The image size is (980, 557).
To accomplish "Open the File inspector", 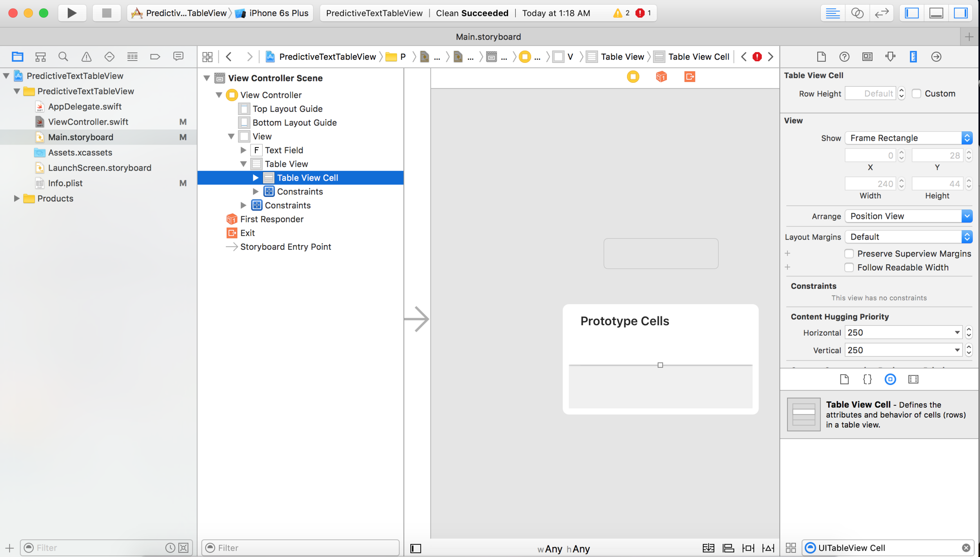I will 821,57.
